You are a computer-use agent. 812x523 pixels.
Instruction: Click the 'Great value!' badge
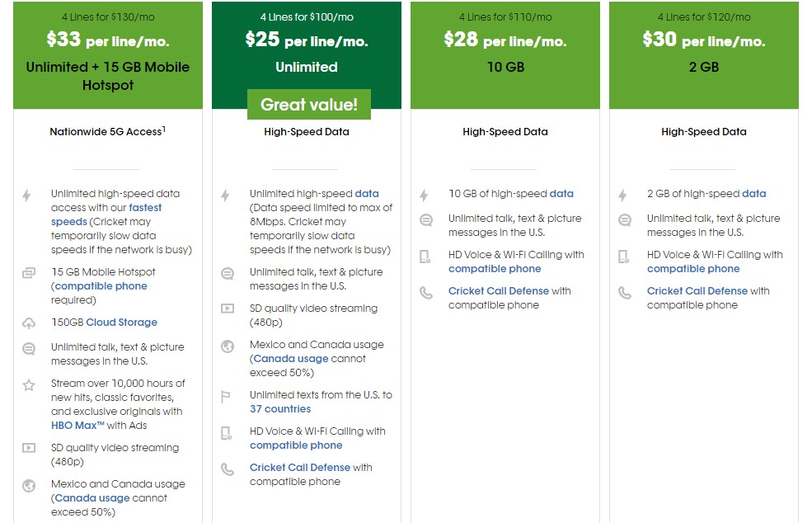(x=309, y=105)
